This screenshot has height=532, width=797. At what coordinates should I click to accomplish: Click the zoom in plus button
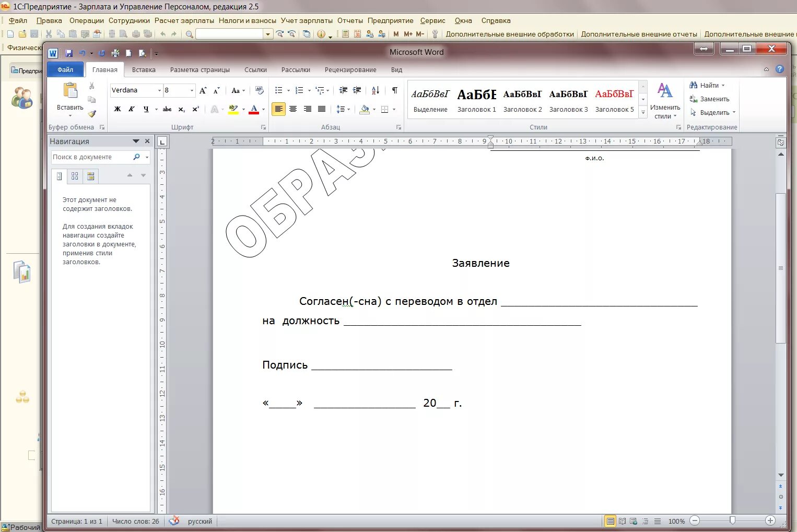[770, 521]
